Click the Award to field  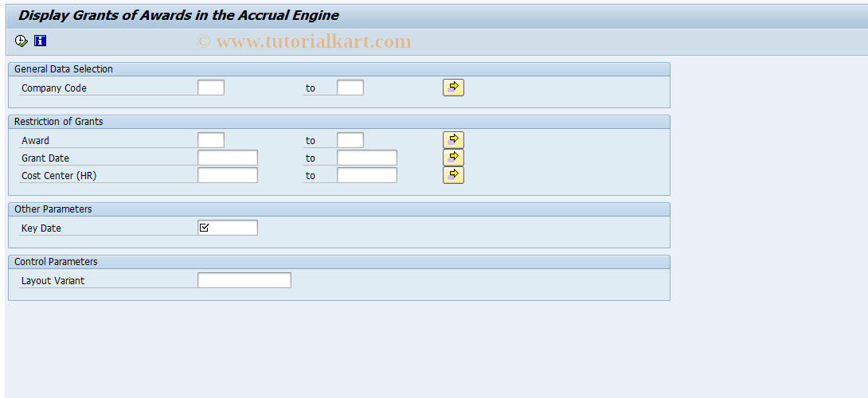pos(350,140)
